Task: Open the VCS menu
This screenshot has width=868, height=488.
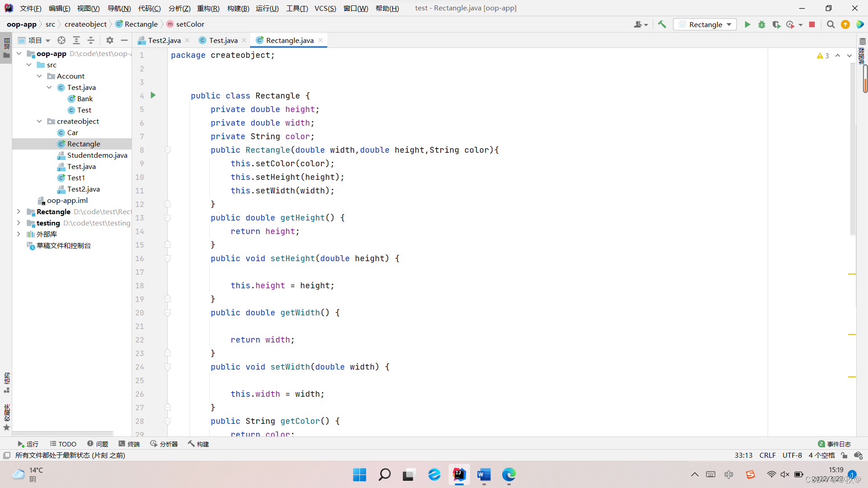Action: [x=325, y=8]
